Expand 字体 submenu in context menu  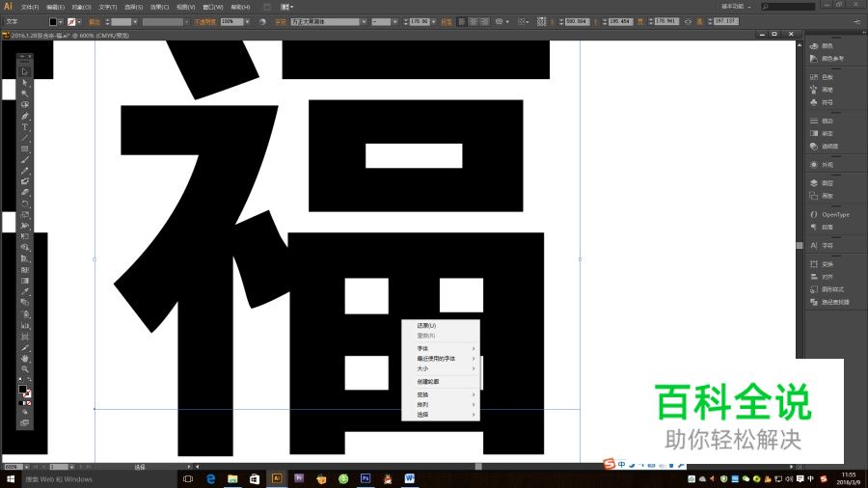pos(441,348)
